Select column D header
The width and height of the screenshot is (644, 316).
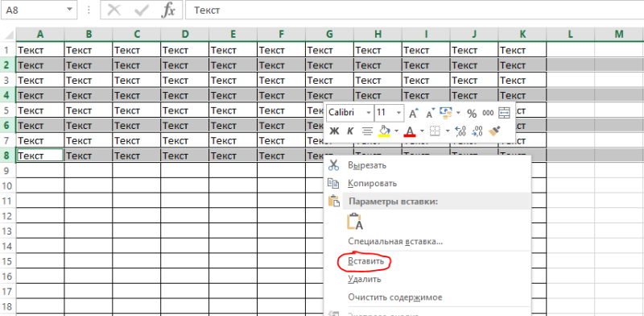coord(185,35)
